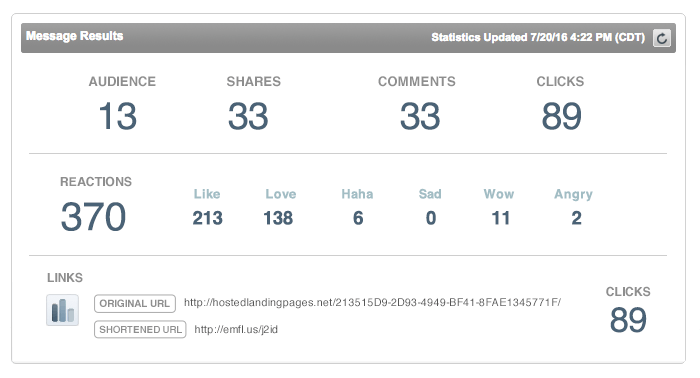This screenshot has height=378, width=700.
Task: Click the Comments count 33
Action: [x=420, y=116]
